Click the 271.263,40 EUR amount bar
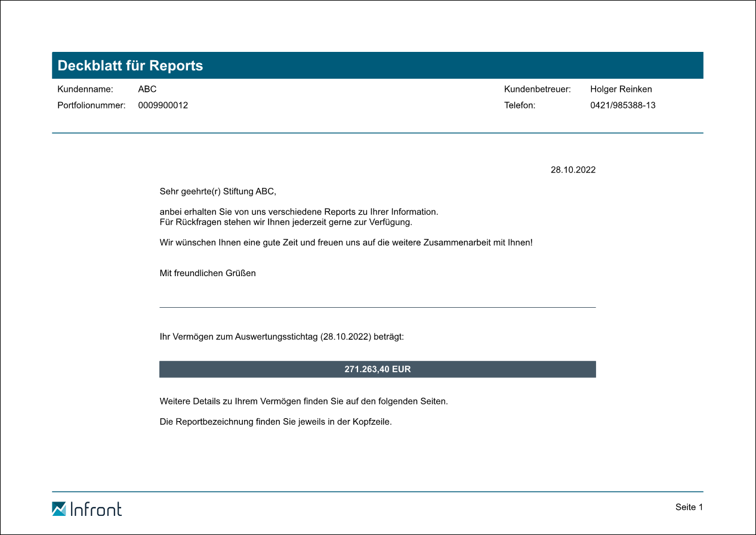 click(377, 369)
